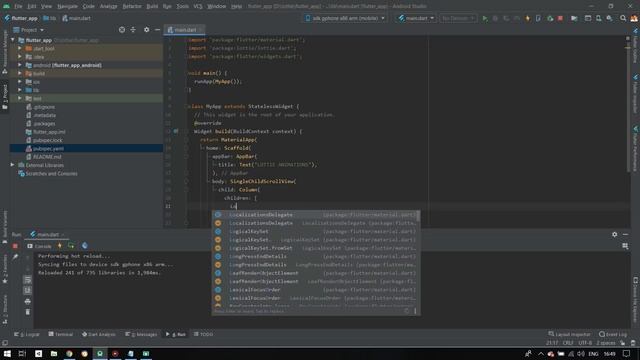
Task: Open DevTools blue icon in Run panel
Action: point(84,246)
